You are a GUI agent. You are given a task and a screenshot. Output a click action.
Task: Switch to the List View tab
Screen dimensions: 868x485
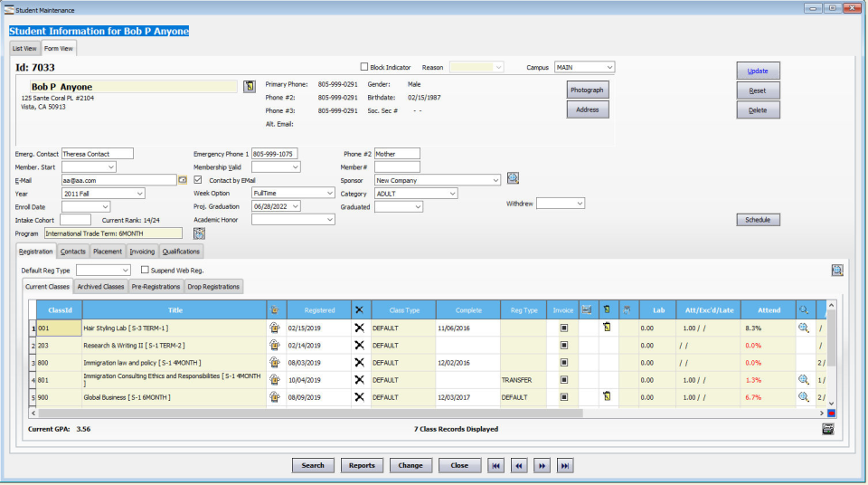click(x=24, y=48)
